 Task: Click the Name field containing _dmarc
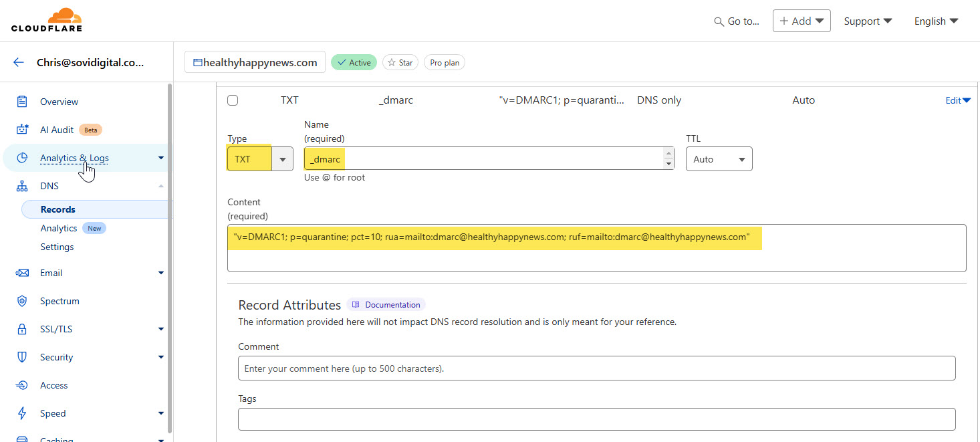489,158
